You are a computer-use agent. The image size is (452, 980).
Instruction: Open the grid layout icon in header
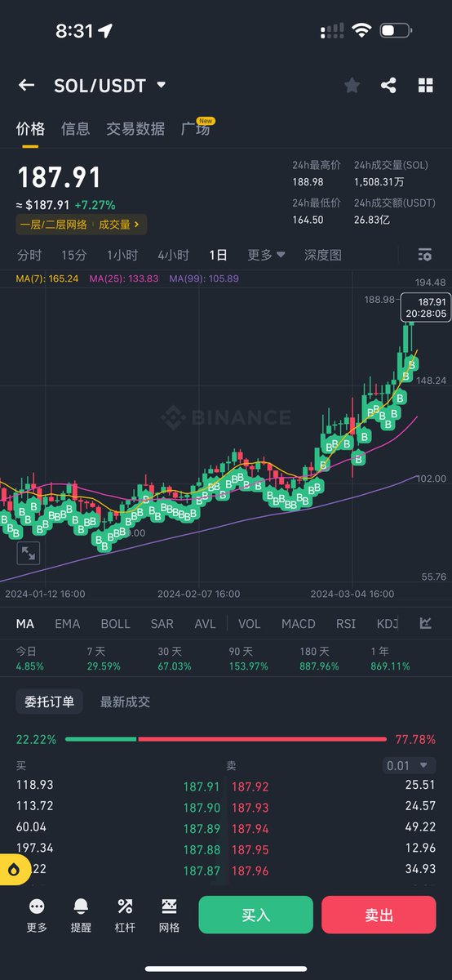425,85
